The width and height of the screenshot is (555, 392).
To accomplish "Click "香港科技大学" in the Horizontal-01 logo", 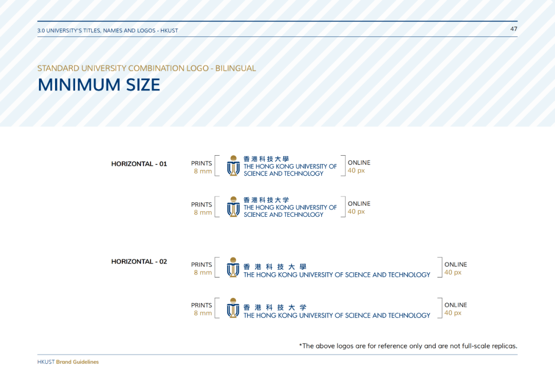I will pos(266,200).
